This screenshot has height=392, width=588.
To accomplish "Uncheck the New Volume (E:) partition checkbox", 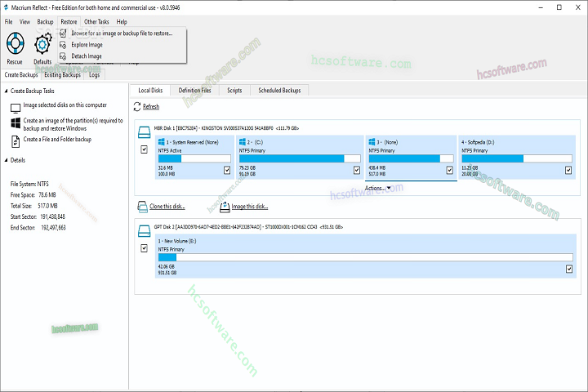I will tap(569, 269).
